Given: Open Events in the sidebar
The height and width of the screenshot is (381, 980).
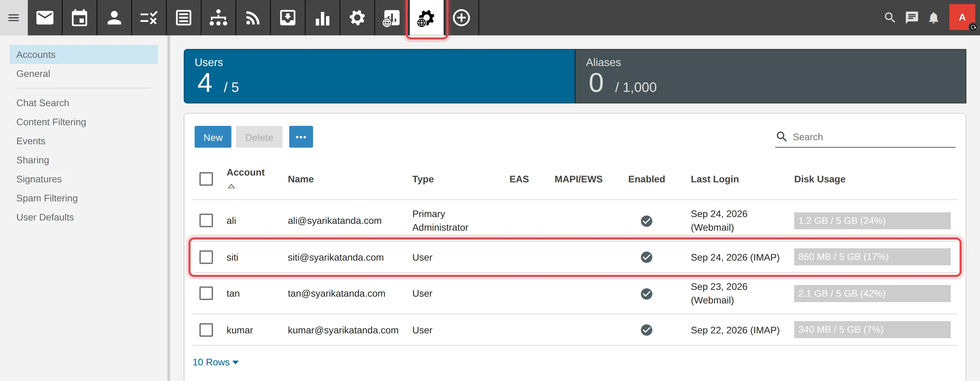Looking at the screenshot, I should 30,141.
